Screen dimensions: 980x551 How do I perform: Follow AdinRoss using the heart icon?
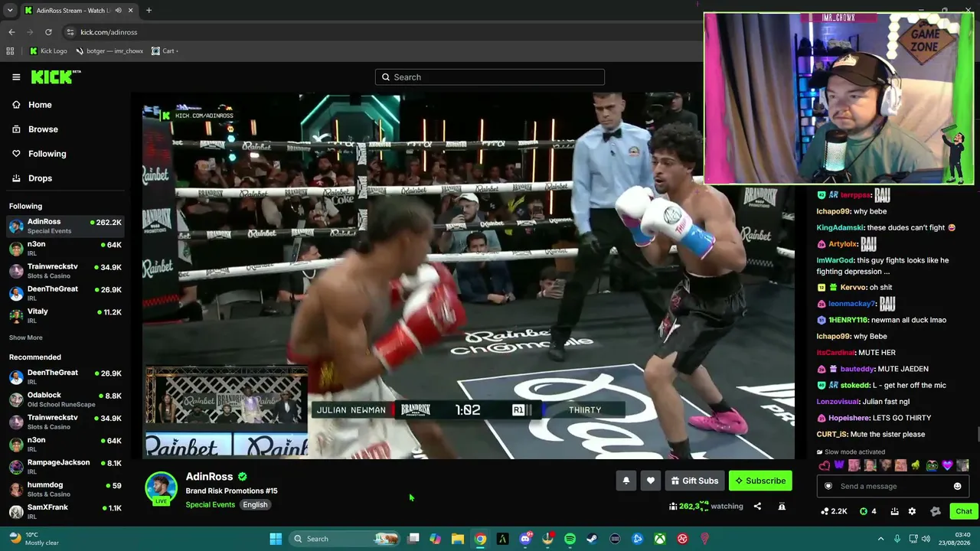tap(651, 481)
